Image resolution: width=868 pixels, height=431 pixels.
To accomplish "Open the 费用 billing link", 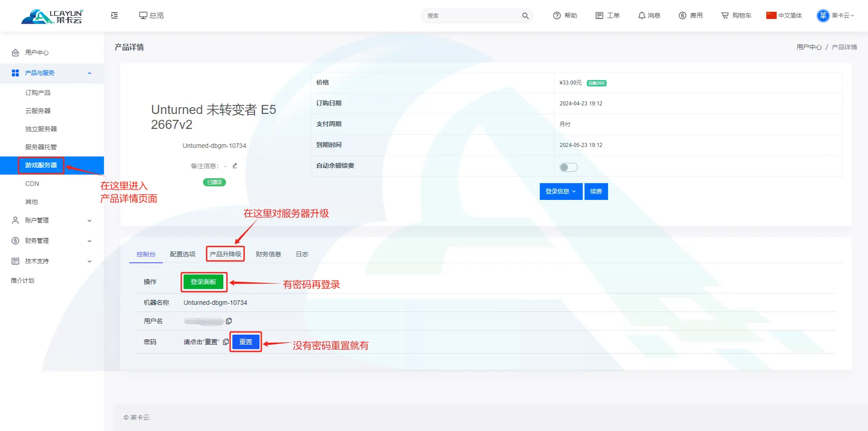I will [690, 15].
